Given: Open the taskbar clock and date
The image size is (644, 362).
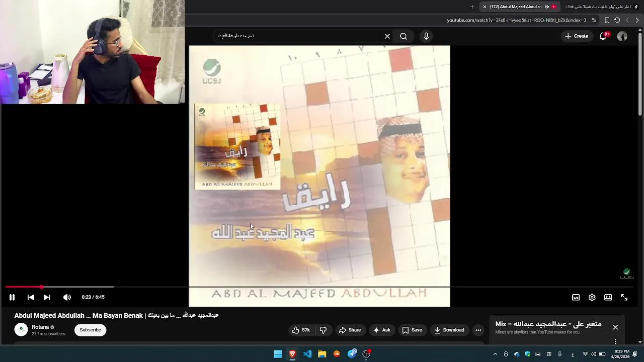Looking at the screenshot, I should pos(620,354).
